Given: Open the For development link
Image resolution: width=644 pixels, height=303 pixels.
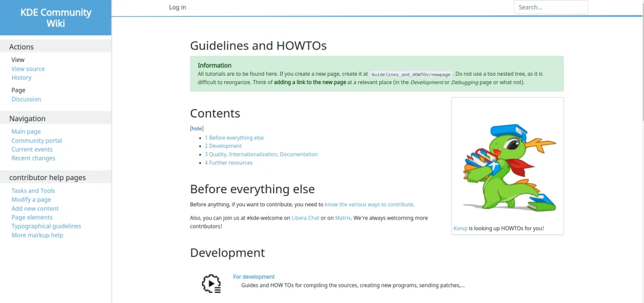Looking at the screenshot, I should (x=254, y=277).
